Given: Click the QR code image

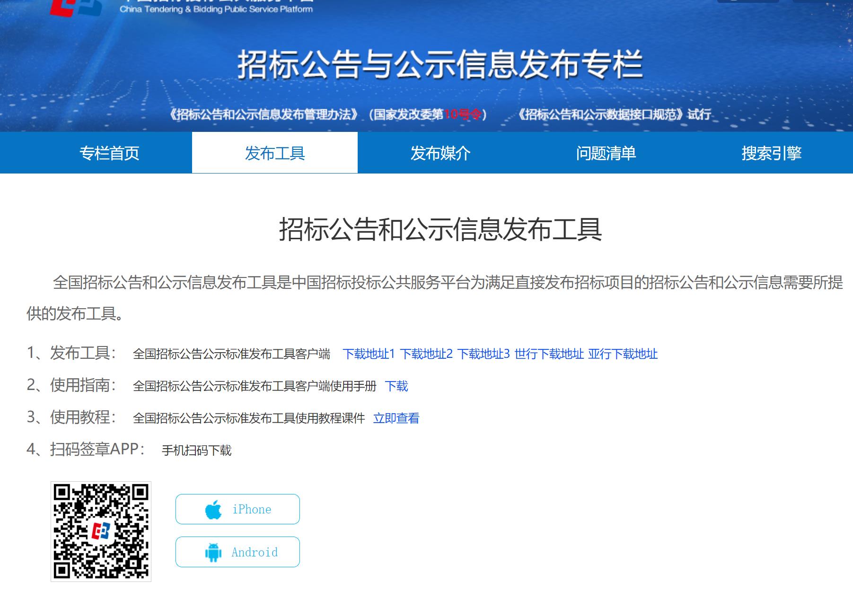Looking at the screenshot, I should pyautogui.click(x=101, y=531).
